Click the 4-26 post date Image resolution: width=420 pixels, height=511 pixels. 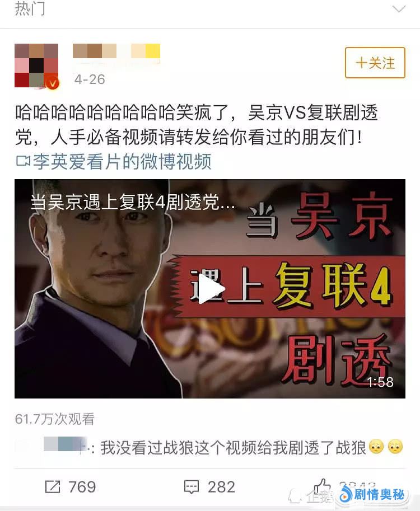click(90, 79)
